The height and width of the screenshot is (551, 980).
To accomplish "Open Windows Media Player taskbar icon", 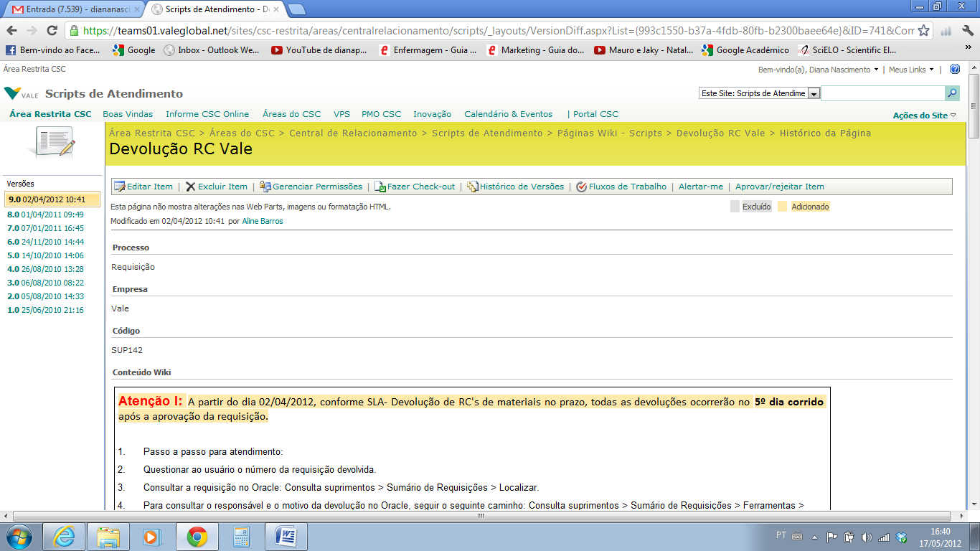I will pos(151,536).
